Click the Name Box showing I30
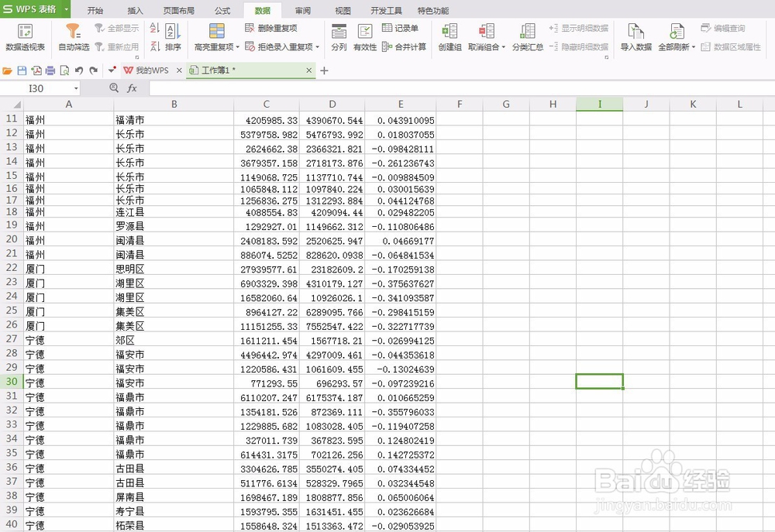This screenshot has width=775, height=532. point(36,88)
